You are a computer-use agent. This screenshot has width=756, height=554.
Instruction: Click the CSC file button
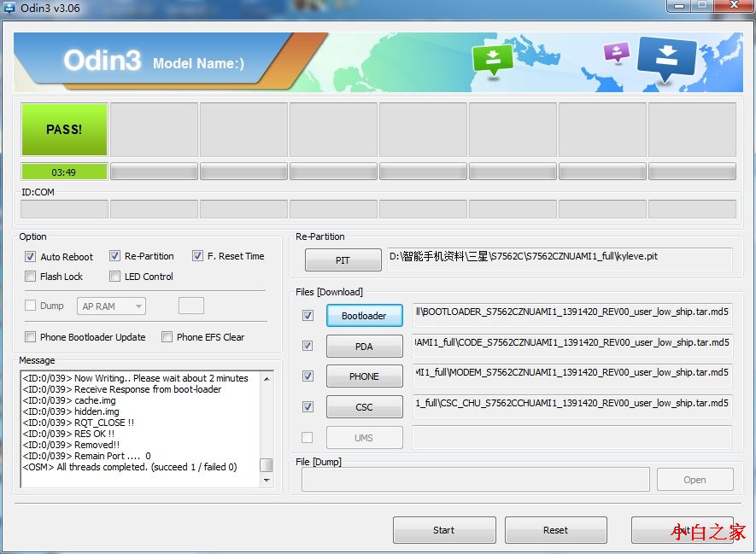pyautogui.click(x=364, y=407)
